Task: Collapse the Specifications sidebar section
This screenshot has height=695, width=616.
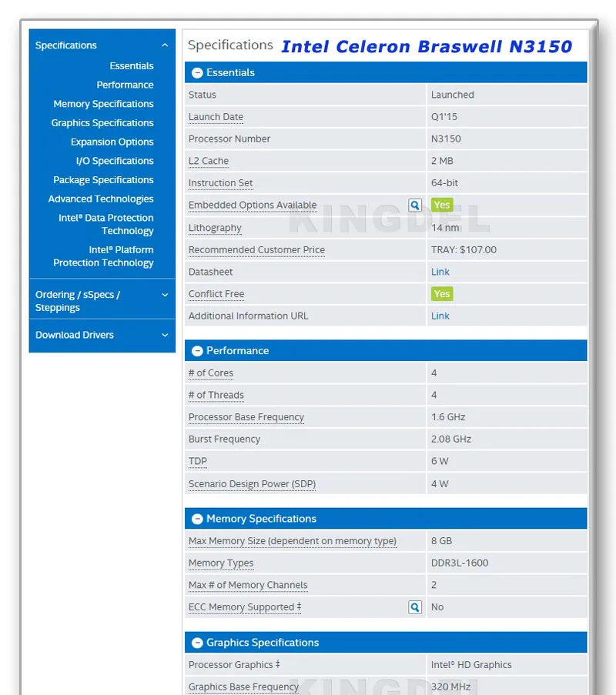Action: click(163, 45)
